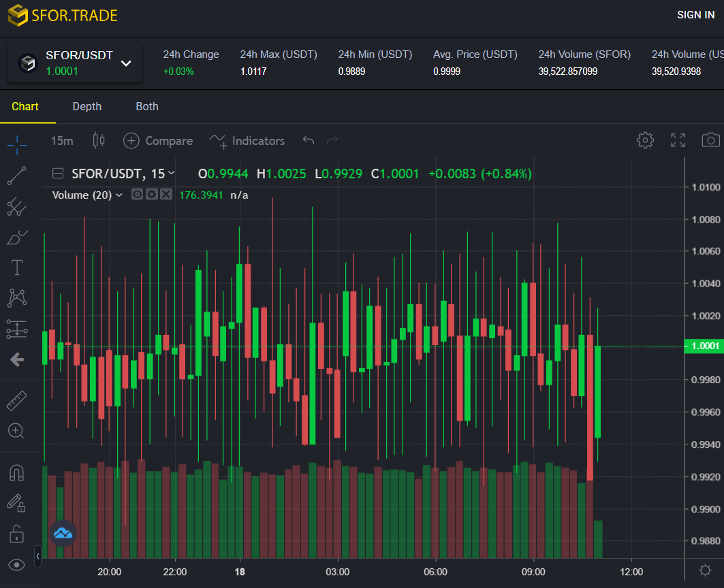Select the trend line drawing tool
This screenshot has height=588, width=724.
(17, 176)
